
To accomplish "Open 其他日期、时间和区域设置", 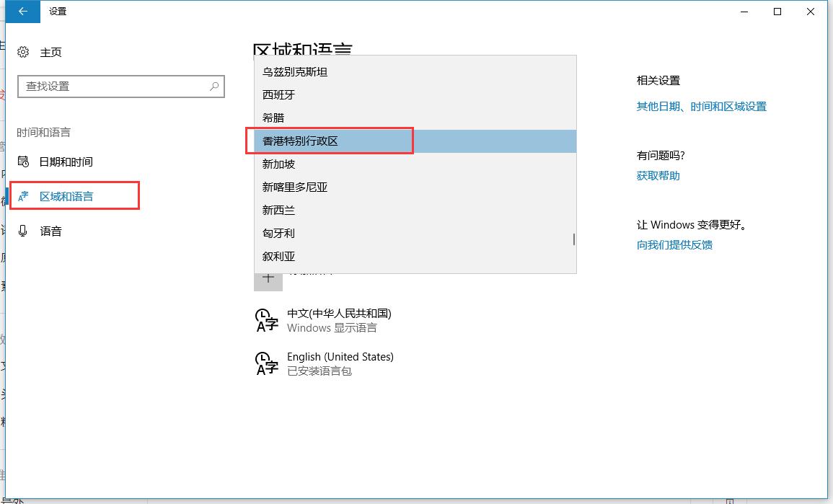I will point(702,106).
